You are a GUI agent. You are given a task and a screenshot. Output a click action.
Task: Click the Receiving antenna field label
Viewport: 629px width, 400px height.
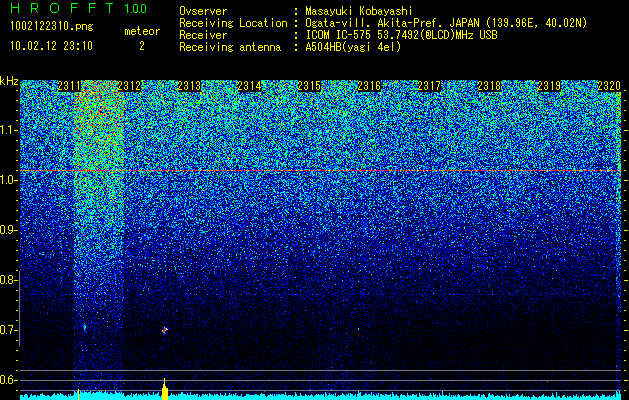(230, 47)
